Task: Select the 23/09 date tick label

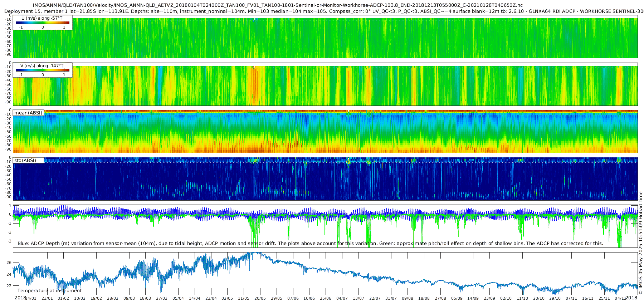Action: (x=489, y=298)
